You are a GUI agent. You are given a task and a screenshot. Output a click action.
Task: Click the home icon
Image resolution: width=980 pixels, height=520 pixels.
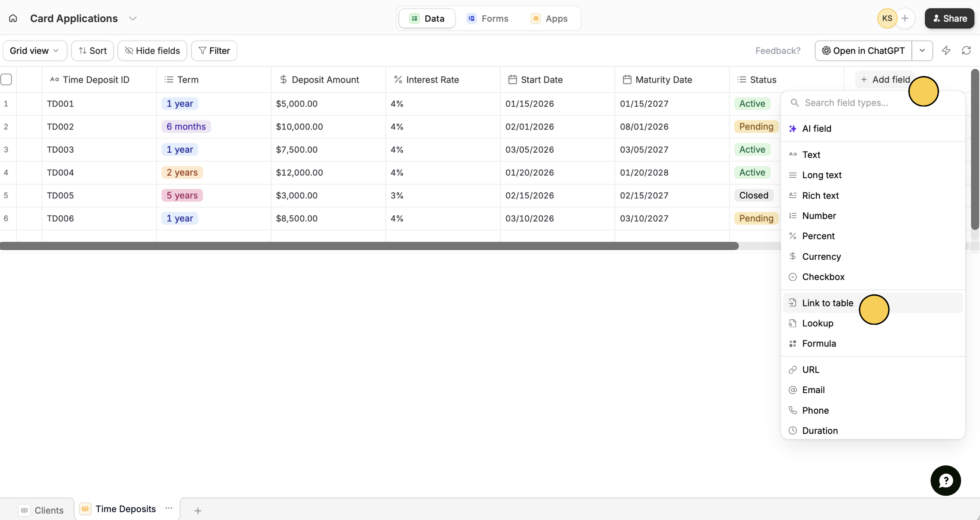(13, 18)
